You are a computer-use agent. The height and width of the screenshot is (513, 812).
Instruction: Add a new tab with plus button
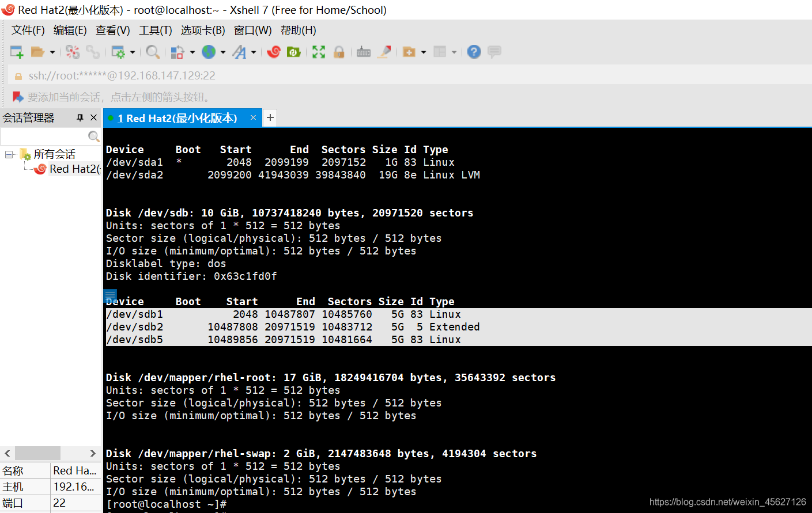coord(270,118)
